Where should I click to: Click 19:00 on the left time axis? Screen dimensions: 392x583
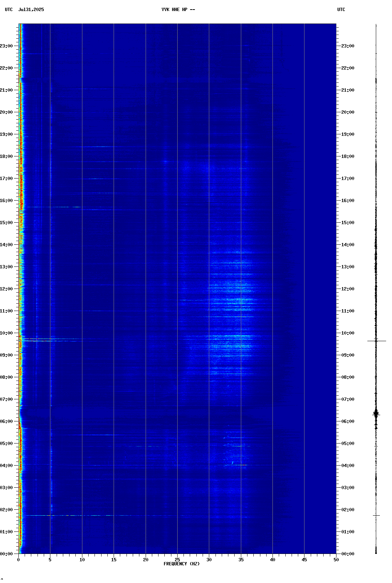coord(6,134)
